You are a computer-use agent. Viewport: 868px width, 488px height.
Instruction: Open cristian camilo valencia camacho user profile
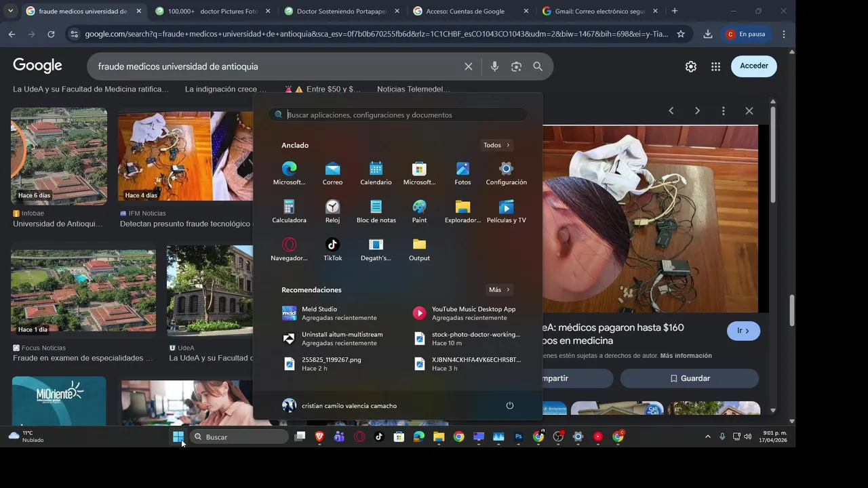(339, 405)
